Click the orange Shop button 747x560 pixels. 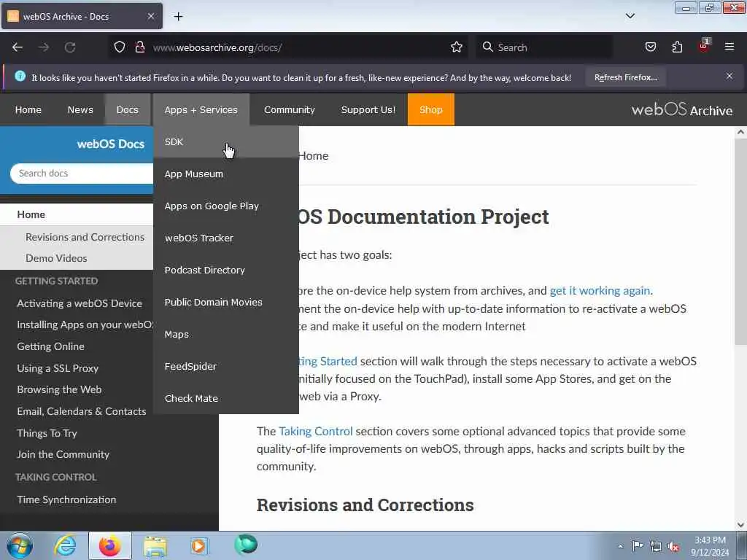click(x=430, y=109)
